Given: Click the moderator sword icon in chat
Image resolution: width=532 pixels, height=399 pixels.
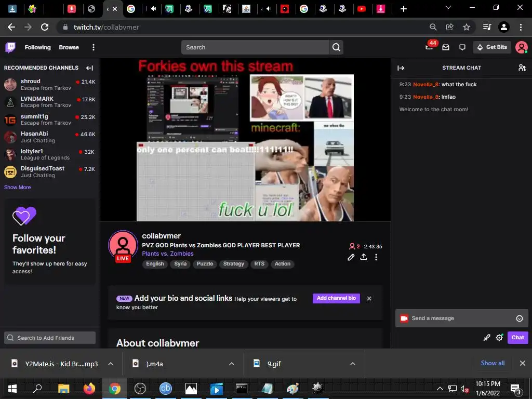Looking at the screenshot, I should (486, 337).
